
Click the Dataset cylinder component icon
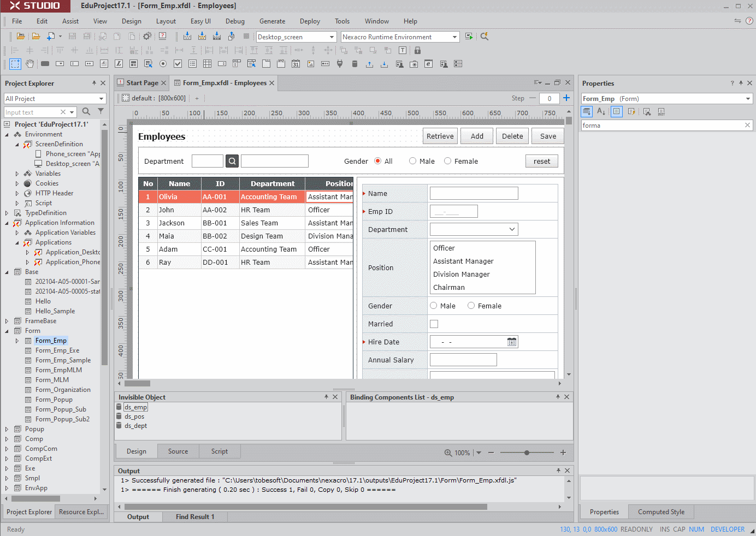[355, 64]
